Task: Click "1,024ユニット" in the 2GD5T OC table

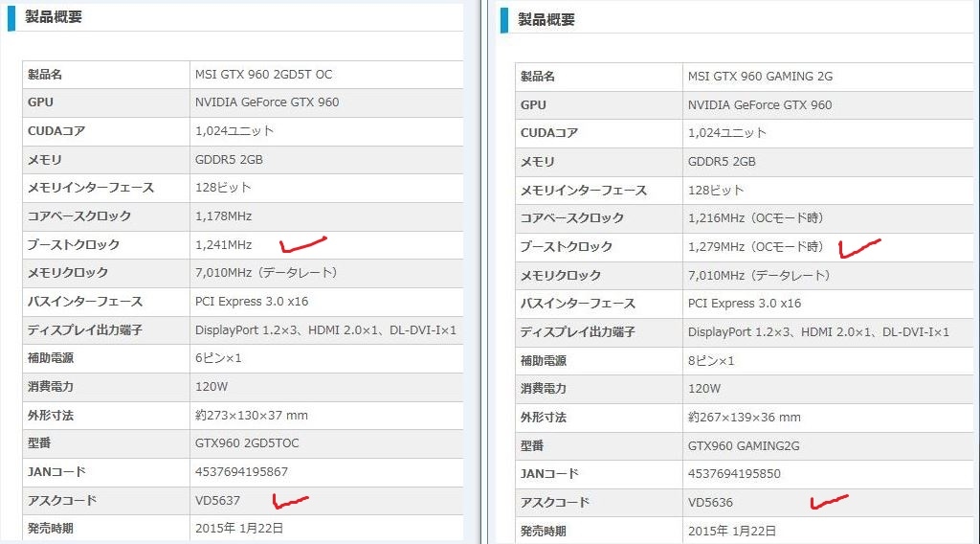Action: click(234, 131)
